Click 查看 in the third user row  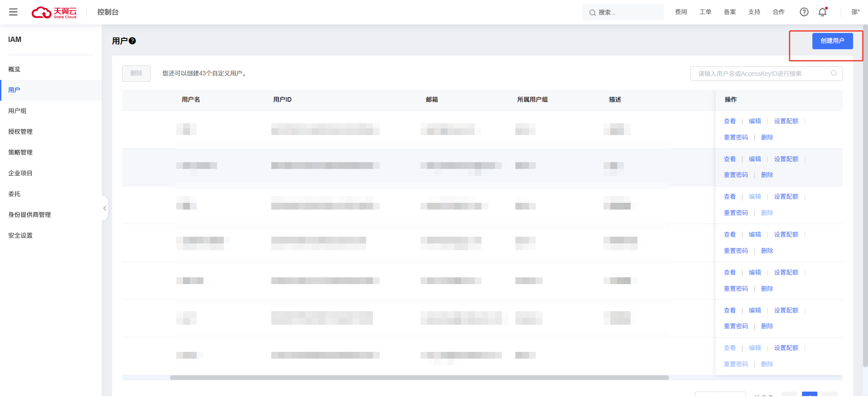pos(730,196)
